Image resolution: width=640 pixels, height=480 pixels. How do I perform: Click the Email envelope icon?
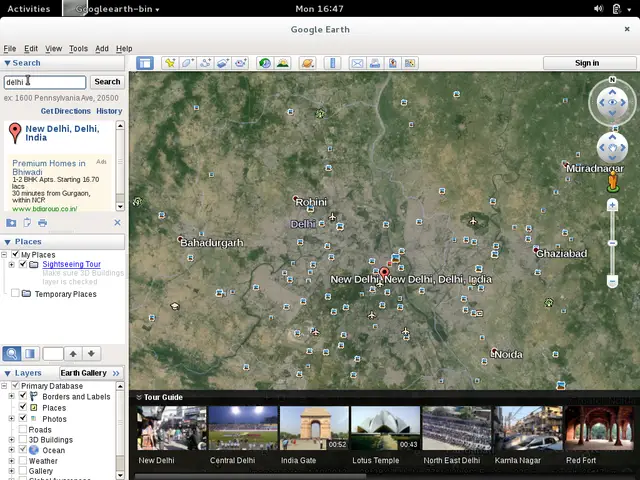[x=357, y=63]
